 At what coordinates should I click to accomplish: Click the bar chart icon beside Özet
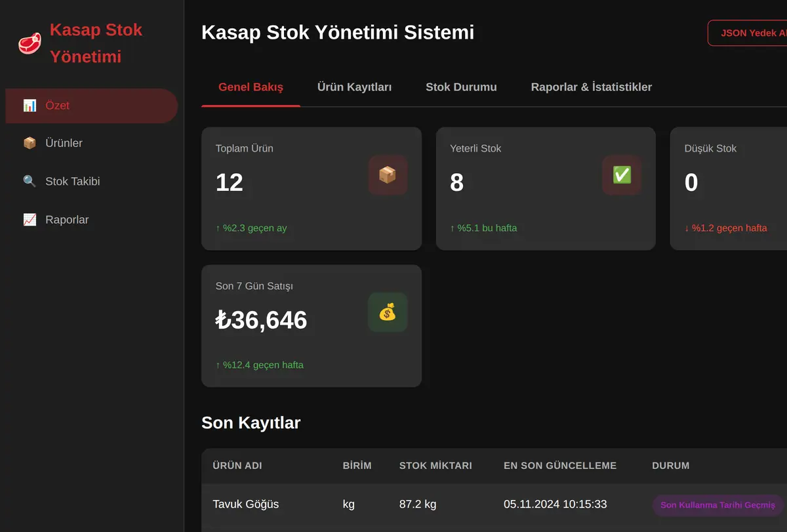click(x=30, y=106)
